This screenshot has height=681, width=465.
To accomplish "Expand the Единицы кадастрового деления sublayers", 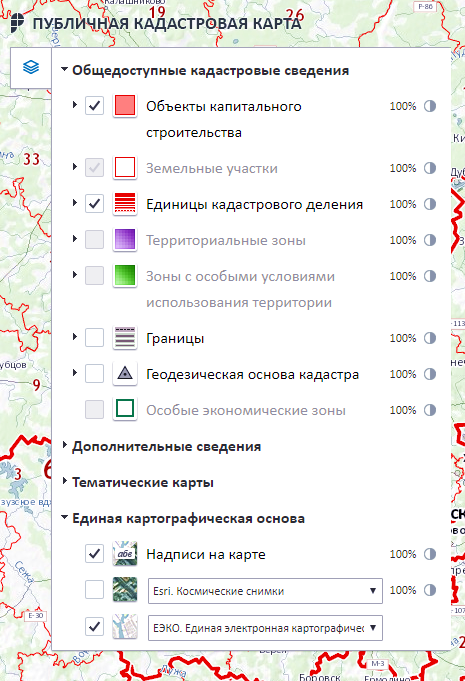I will [75, 202].
